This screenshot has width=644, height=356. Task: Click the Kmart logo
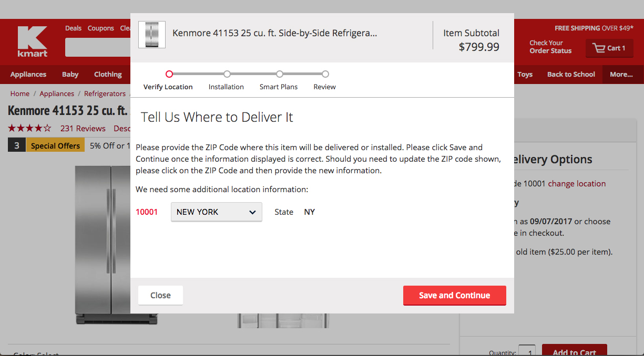(33, 41)
